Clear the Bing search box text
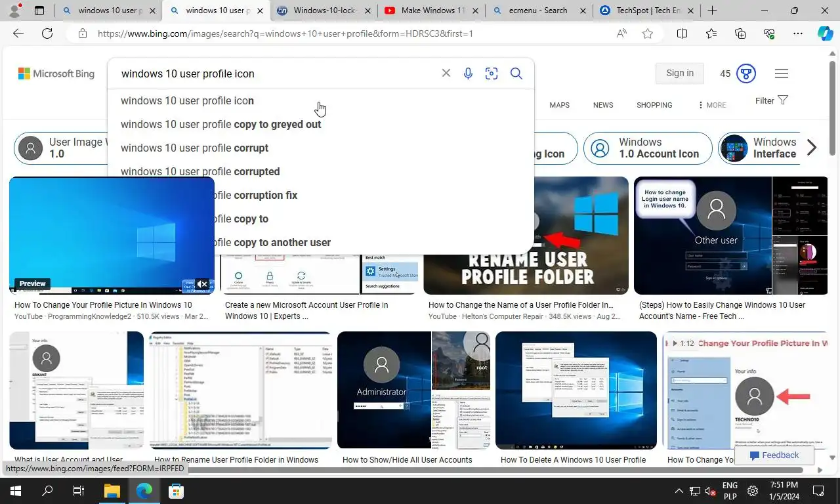Screen dimensions: 840x504 coord(446,73)
